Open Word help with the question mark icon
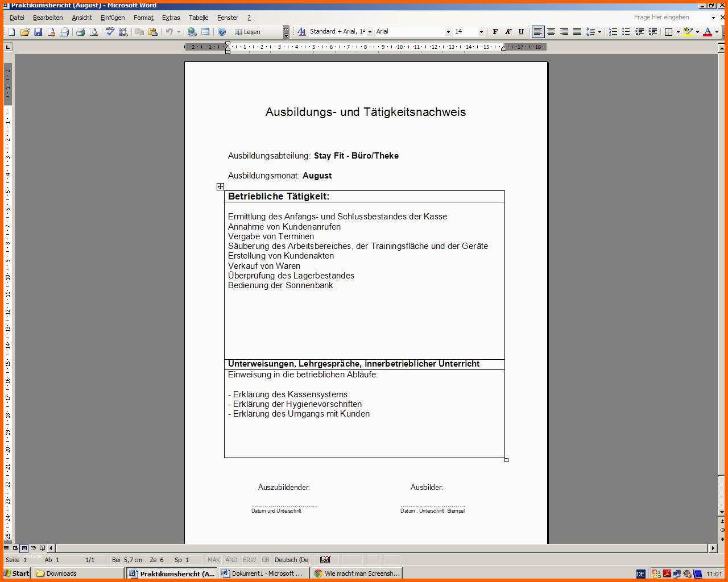728x582 pixels. (x=222, y=32)
